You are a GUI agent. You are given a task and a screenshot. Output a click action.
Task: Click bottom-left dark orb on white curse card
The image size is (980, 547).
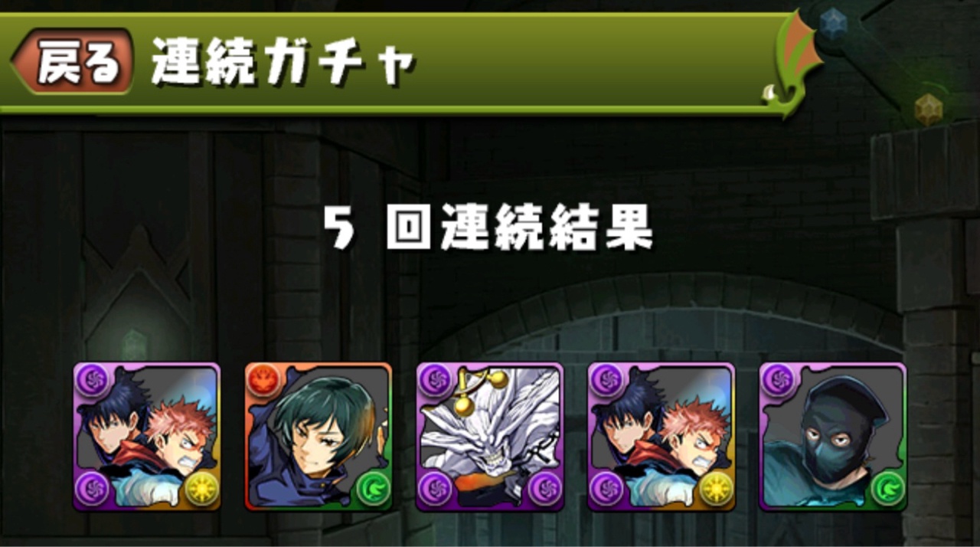(x=435, y=491)
